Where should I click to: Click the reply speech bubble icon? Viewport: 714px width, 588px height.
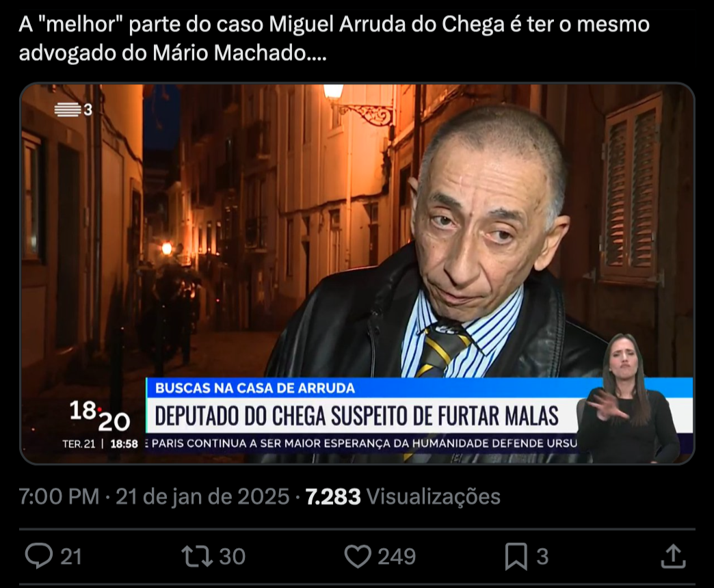[39, 556]
